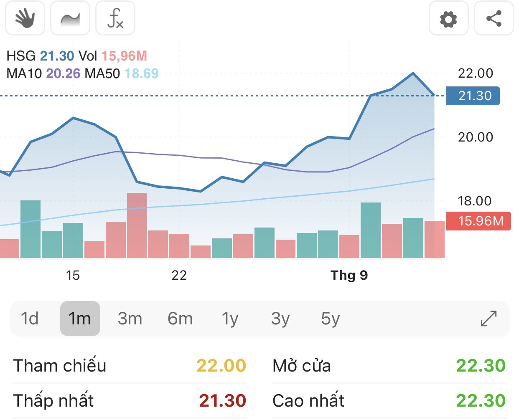Expand chart to fullscreen with arrows icon
The width and height of the screenshot is (519, 420).
488,319
